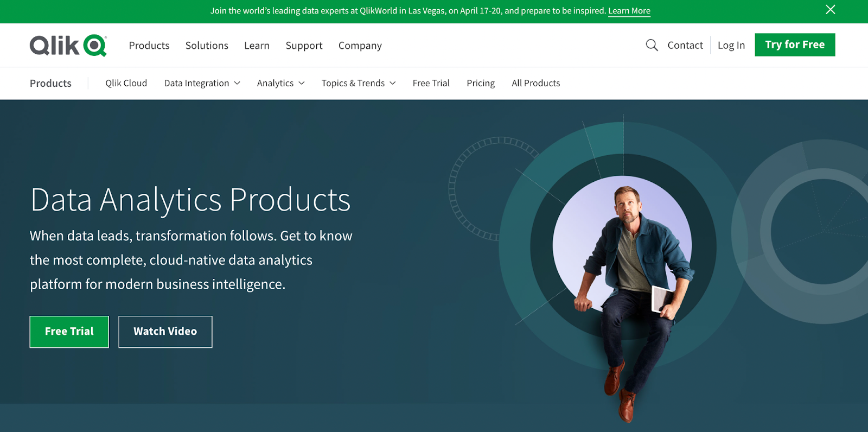The width and height of the screenshot is (868, 432).
Task: Open the Pricing sub-navigation link
Action: click(x=481, y=83)
